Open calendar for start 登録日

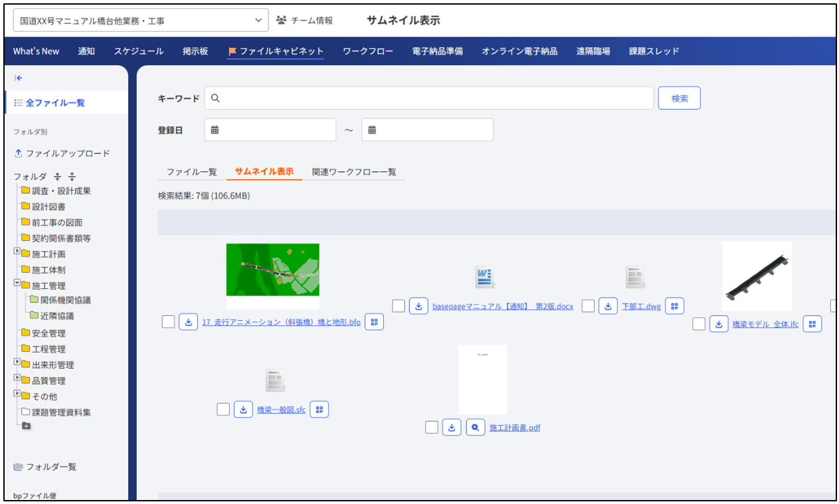(215, 130)
